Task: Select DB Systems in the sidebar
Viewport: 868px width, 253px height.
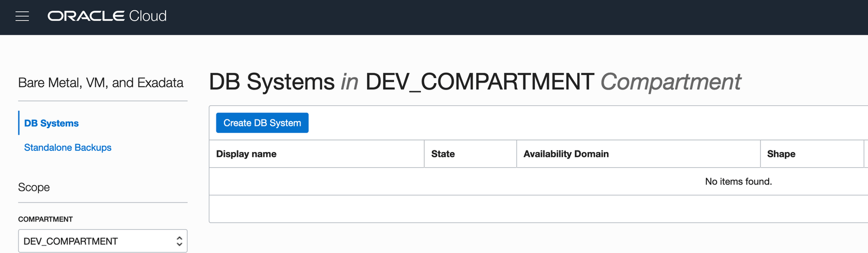Action: [52, 123]
